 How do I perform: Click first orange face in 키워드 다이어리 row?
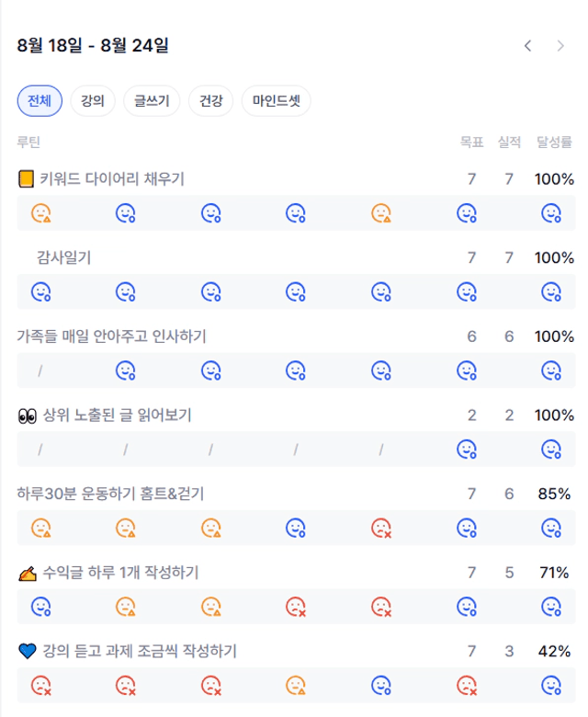point(41,213)
